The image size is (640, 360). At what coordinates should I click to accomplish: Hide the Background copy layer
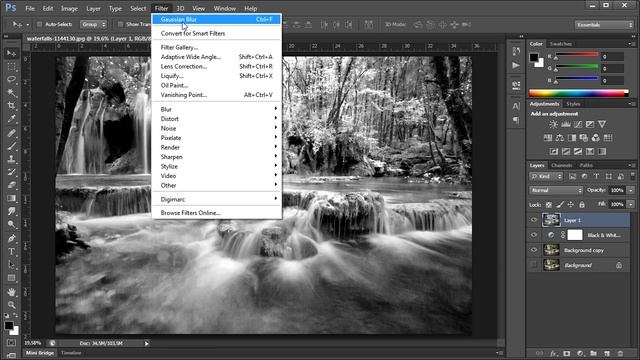534,250
